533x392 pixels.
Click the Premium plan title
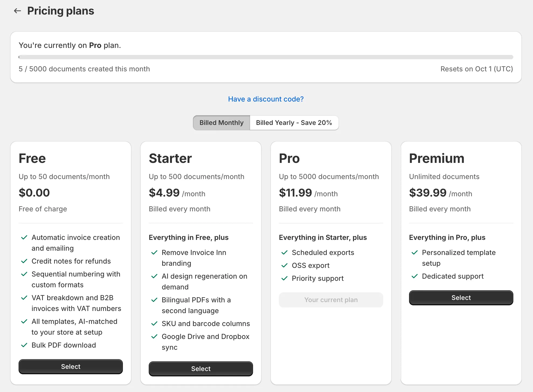(x=437, y=158)
